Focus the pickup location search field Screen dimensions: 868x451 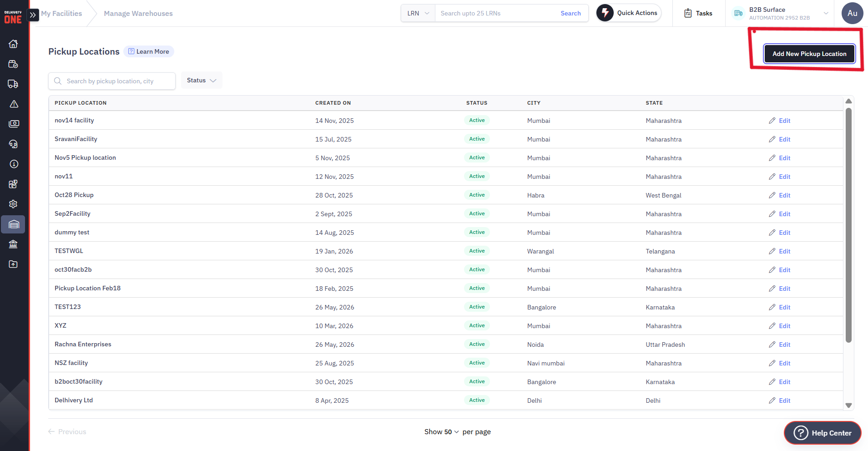112,81
